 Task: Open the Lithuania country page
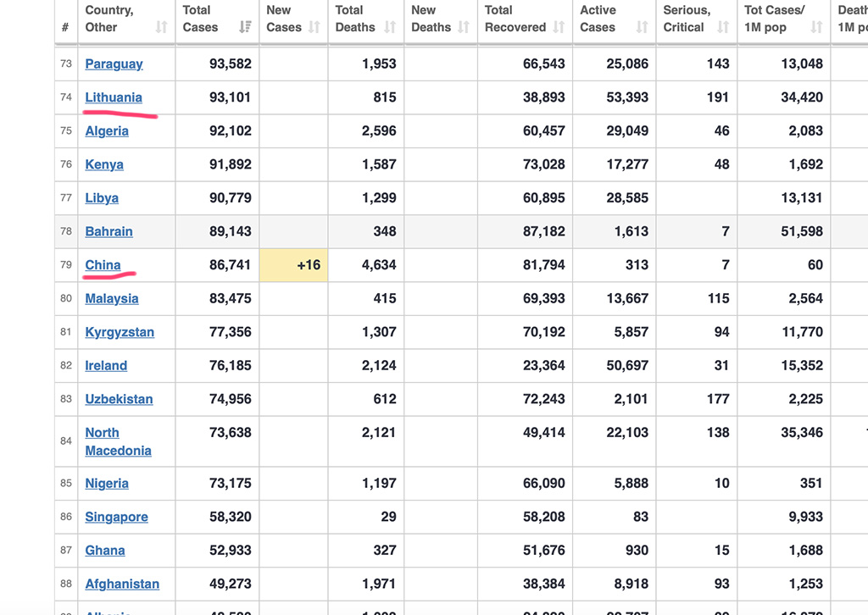coord(114,97)
